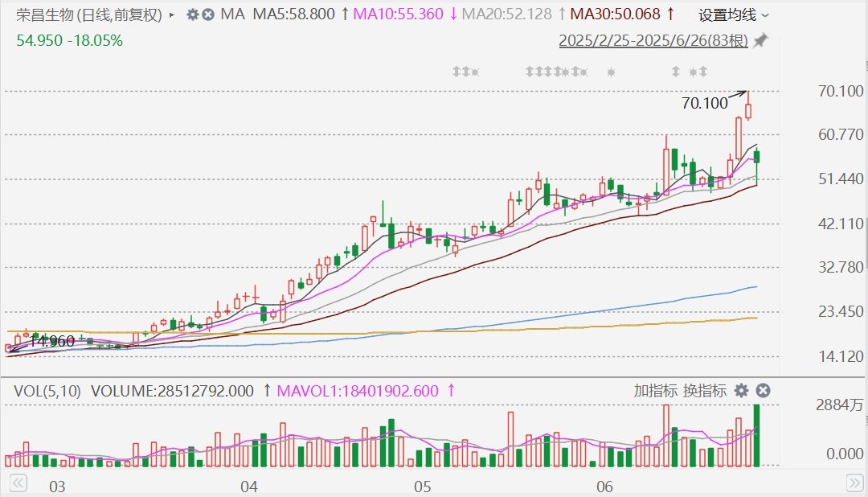
Task: Remove MA indicator with the X icon
Action: click(207, 14)
